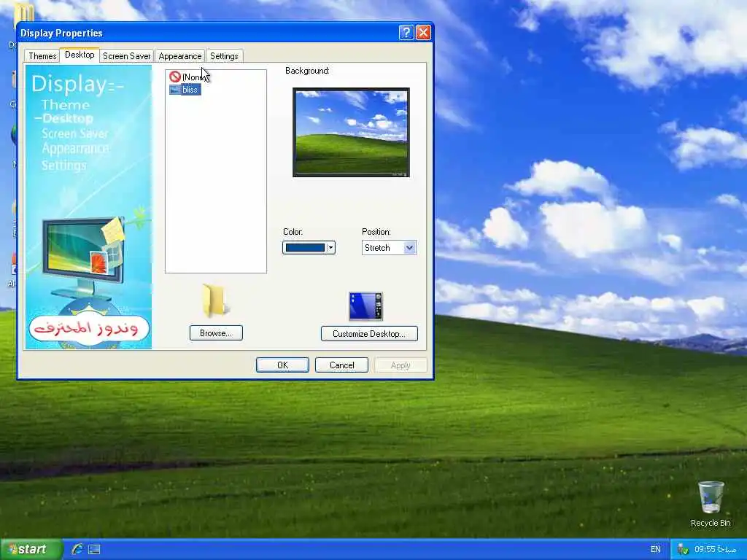The width and height of the screenshot is (747, 560).
Task: Open the Settings tab
Action: click(x=224, y=56)
